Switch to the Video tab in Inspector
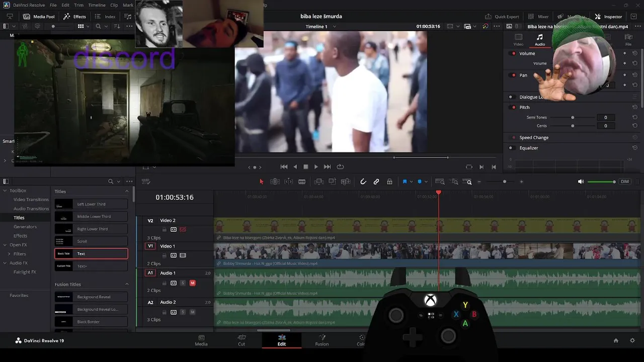The height and width of the screenshot is (362, 644). pos(518,40)
